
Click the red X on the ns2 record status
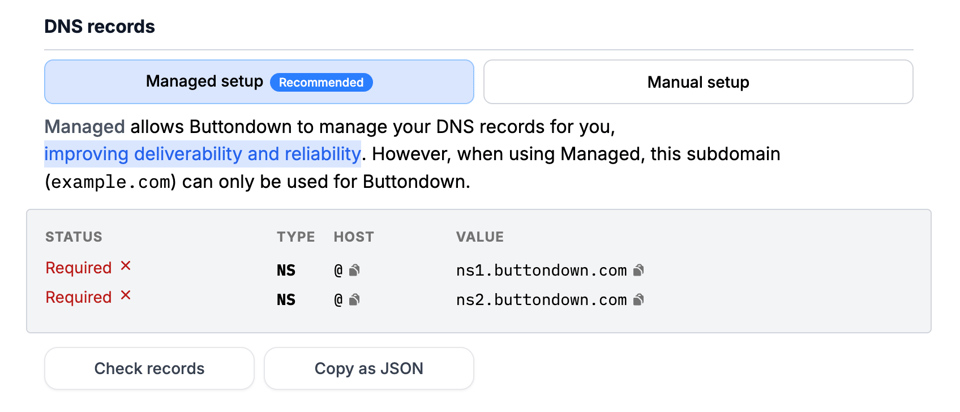pos(126,296)
